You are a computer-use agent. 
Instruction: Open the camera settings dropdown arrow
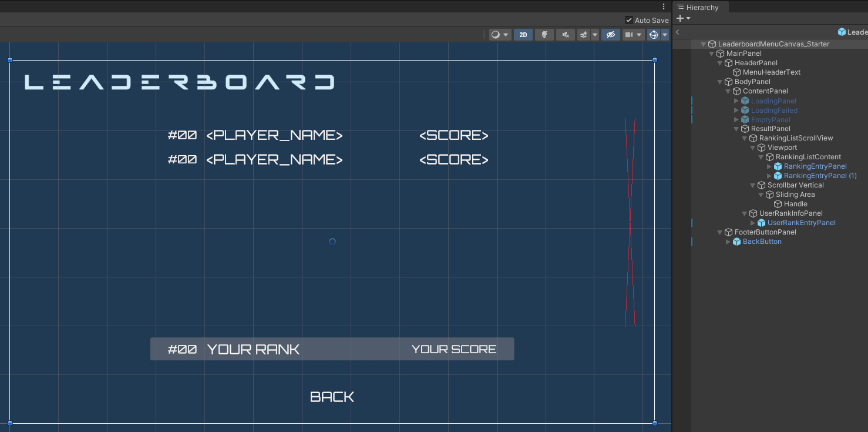pyautogui.click(x=640, y=35)
